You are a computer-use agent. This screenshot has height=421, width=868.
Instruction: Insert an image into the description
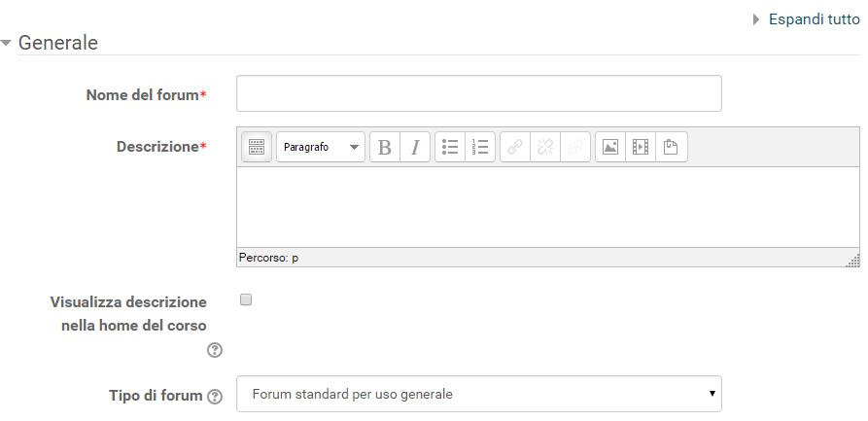coord(610,147)
